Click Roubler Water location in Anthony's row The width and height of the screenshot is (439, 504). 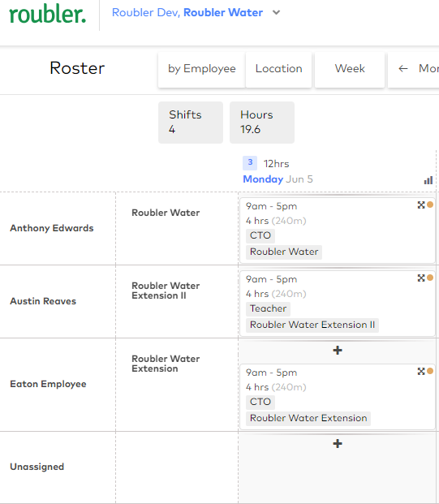(166, 213)
